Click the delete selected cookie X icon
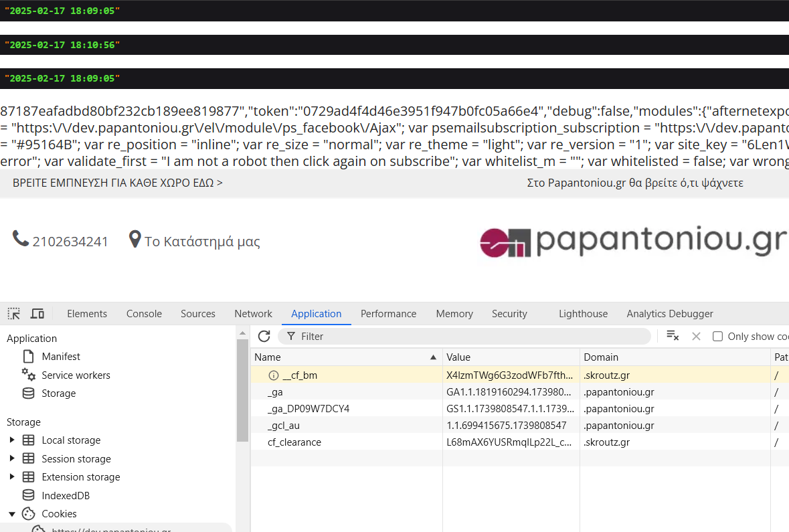 696,336
